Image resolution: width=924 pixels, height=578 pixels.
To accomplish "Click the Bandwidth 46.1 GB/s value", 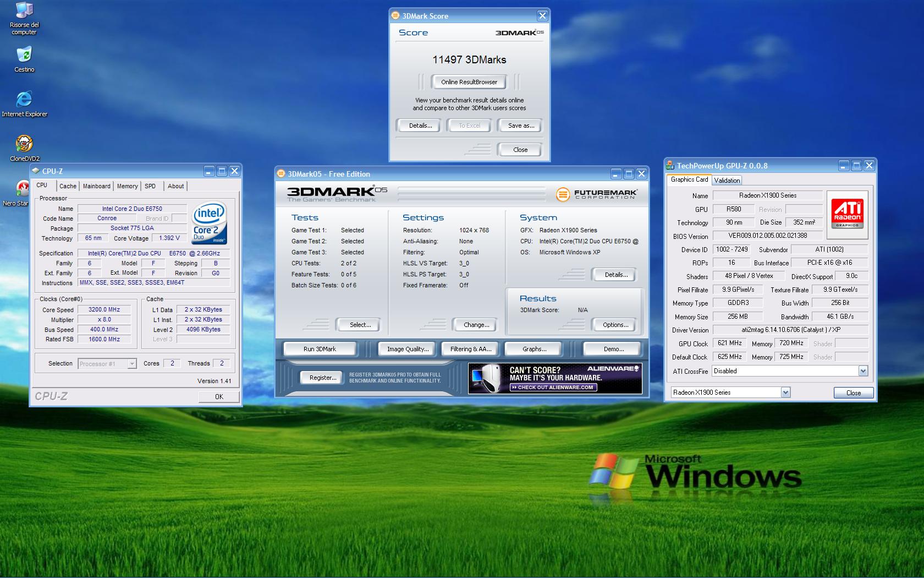I will coord(840,317).
